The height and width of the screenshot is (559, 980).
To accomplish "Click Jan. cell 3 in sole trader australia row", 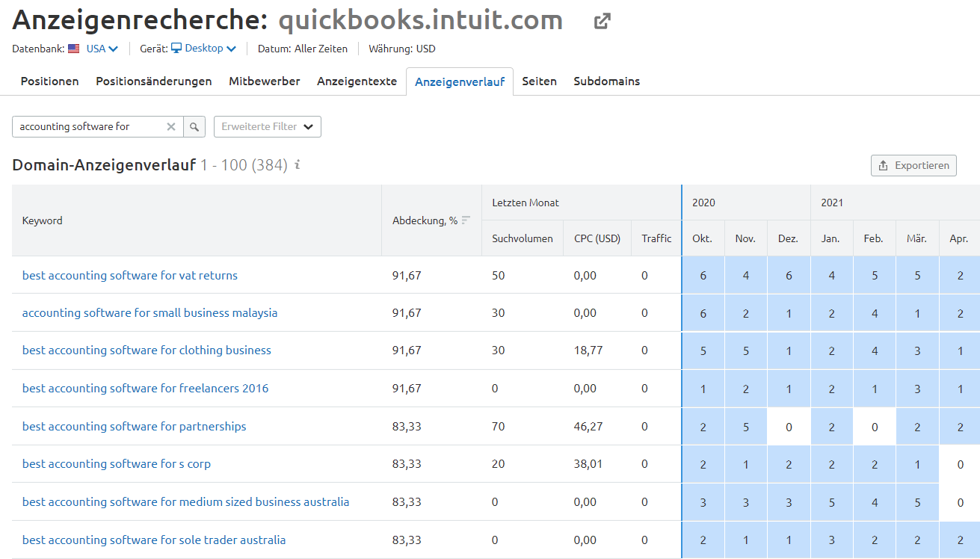I will pos(831,540).
